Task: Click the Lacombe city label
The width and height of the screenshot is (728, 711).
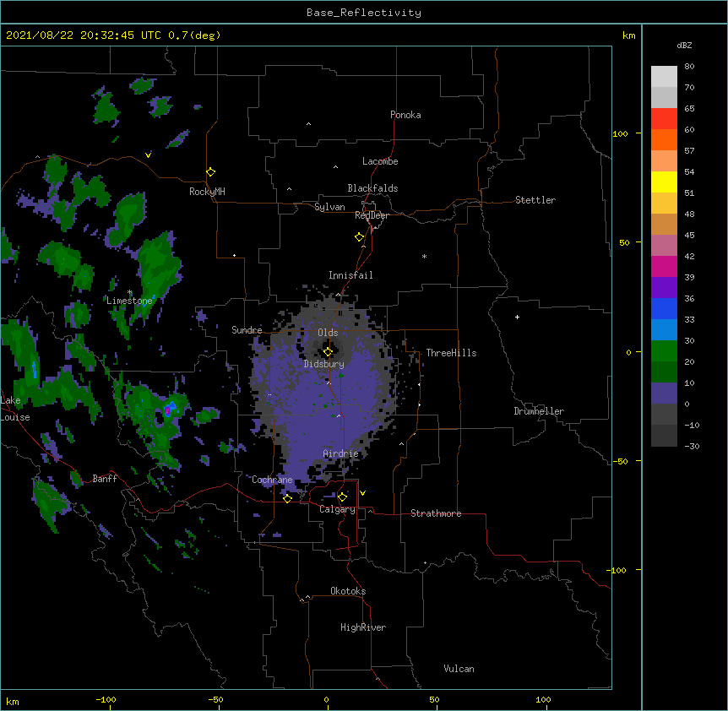Action: pyautogui.click(x=380, y=161)
